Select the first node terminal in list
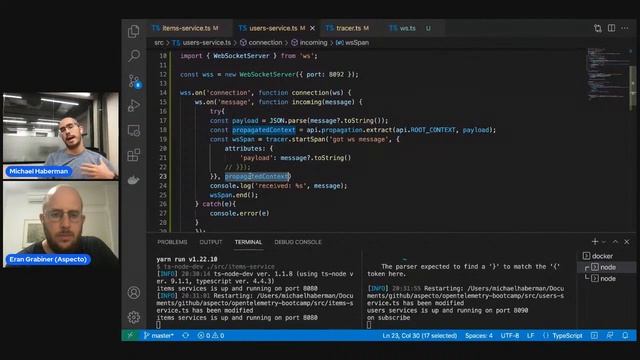This screenshot has width=640, height=360. click(607, 267)
